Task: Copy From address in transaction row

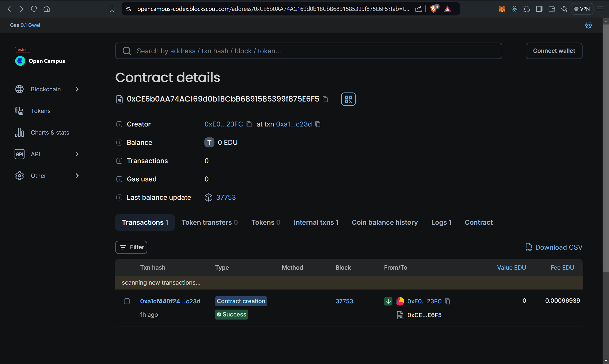Action: click(x=447, y=301)
